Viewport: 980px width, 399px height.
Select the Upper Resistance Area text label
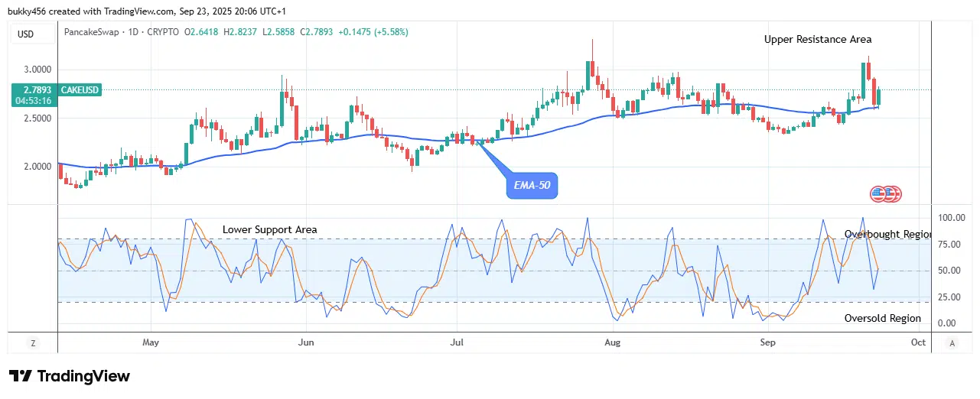click(818, 39)
